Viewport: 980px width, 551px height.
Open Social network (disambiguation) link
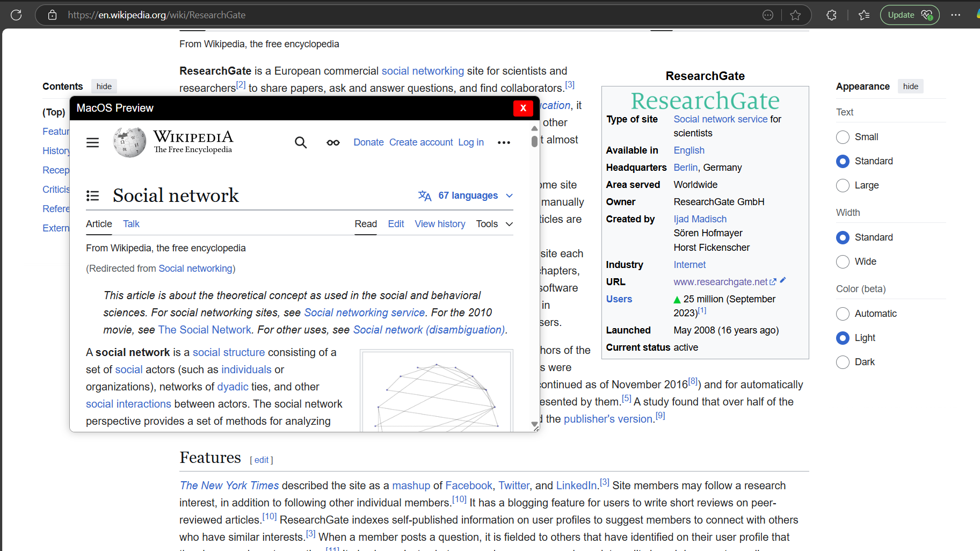(429, 330)
